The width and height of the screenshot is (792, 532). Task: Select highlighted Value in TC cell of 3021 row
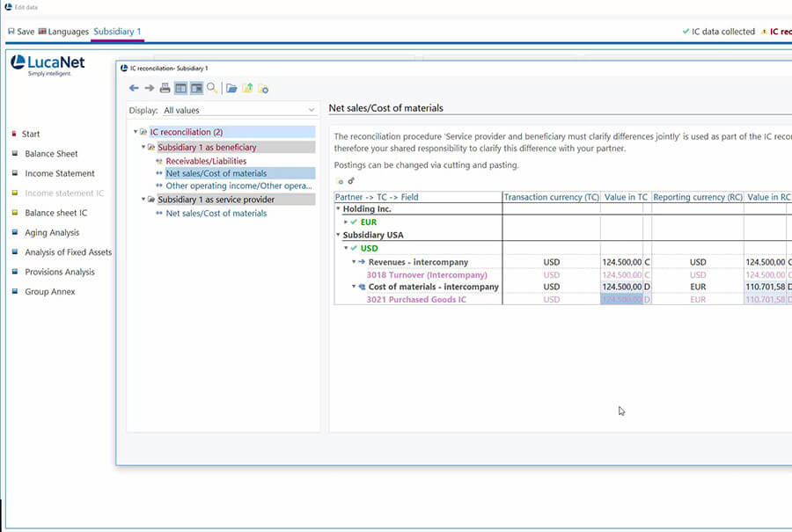622,299
